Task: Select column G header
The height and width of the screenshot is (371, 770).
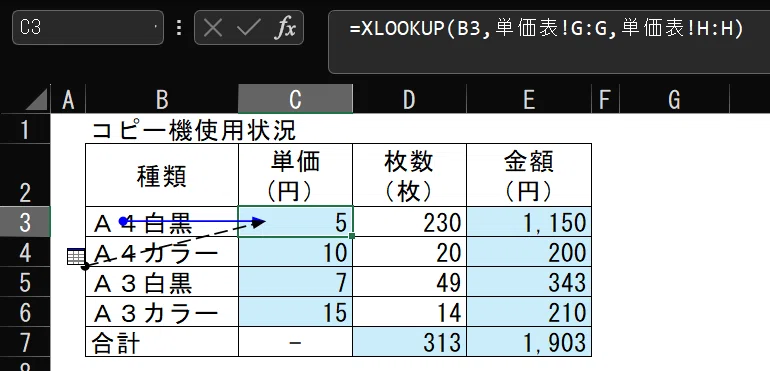Action: point(674,99)
